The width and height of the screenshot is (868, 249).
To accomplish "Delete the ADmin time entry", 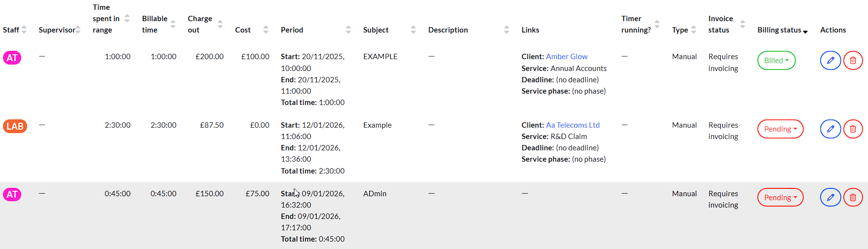I will (853, 198).
